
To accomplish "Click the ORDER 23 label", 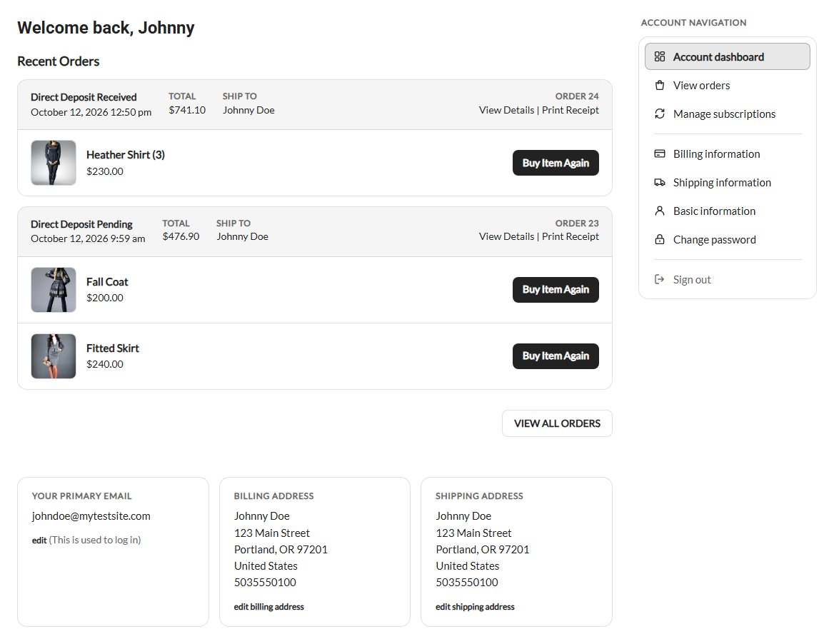I will tap(577, 223).
